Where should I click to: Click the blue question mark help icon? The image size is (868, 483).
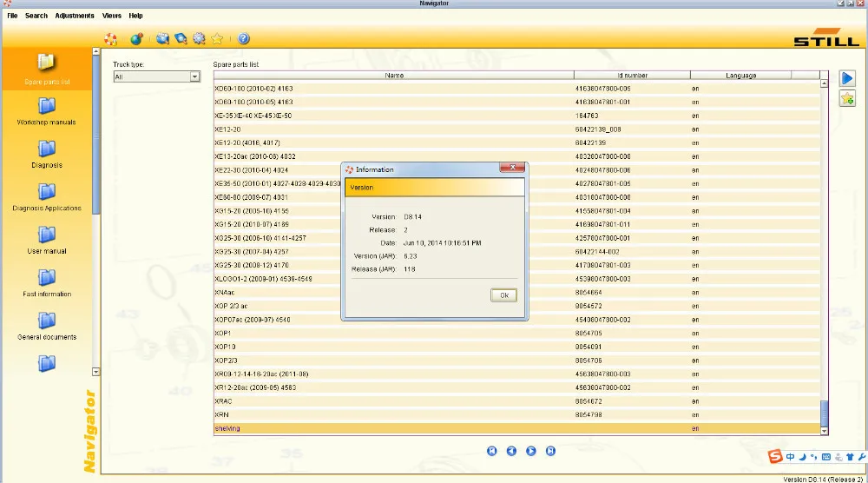[244, 39]
